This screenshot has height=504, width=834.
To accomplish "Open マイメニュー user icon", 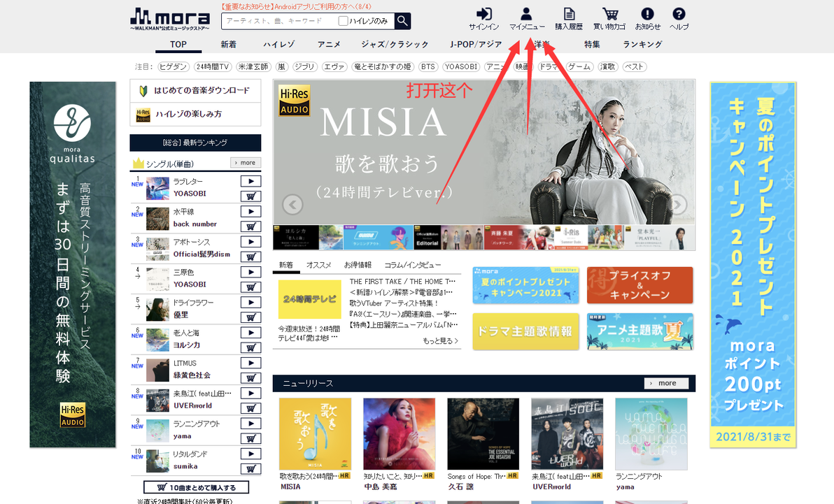I will (527, 19).
